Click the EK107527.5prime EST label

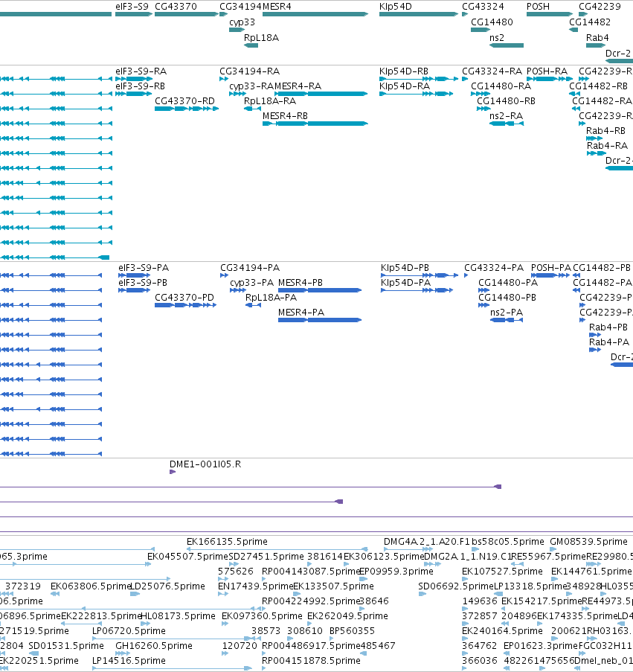[x=502, y=572]
